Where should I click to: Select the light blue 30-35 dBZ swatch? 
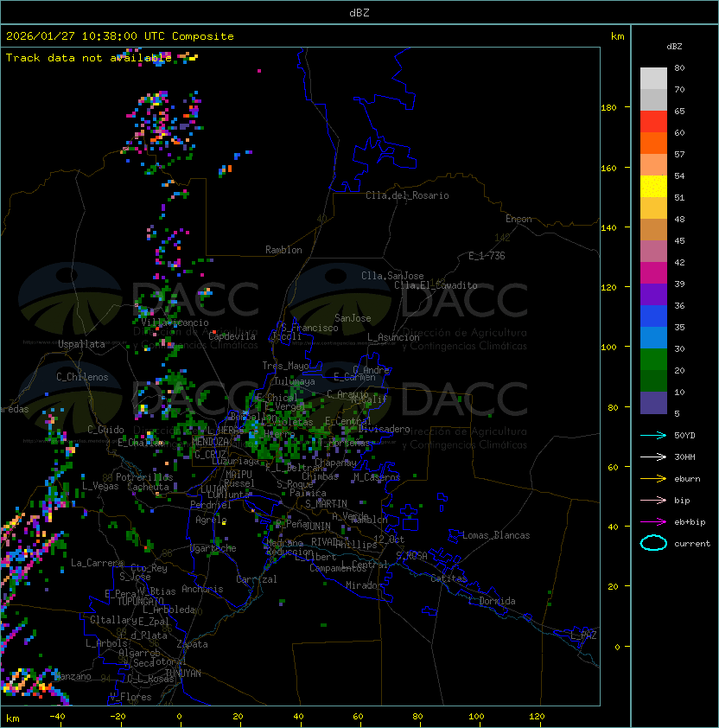[653, 337]
